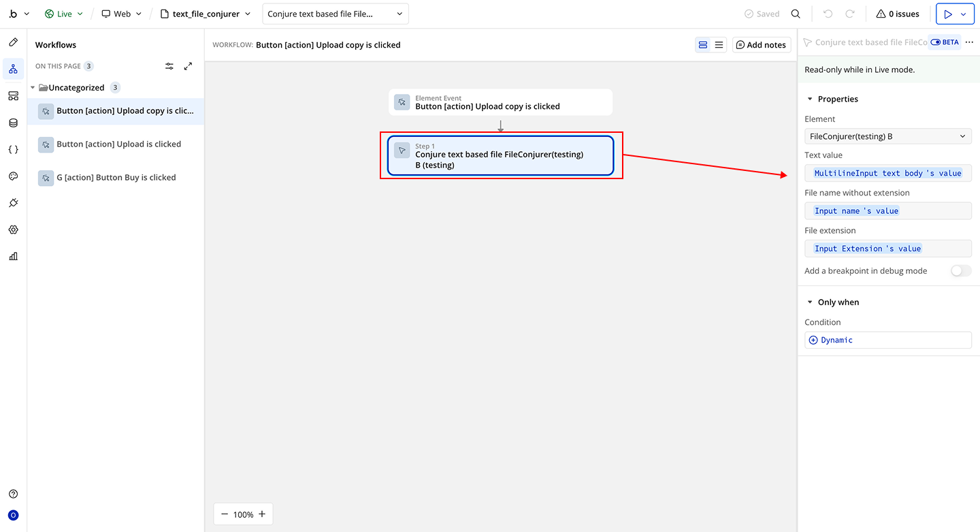Open the three-dot more options menu
The width and height of the screenshot is (980, 532).
970,42
